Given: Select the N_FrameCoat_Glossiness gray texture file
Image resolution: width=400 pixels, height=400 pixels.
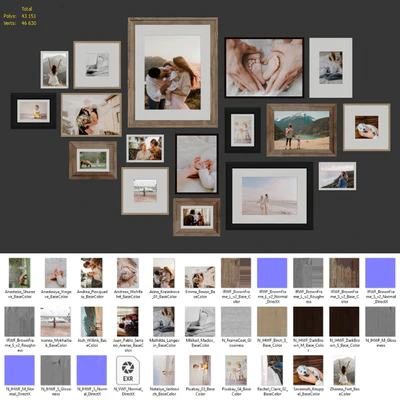Looking at the screenshot, I should point(236,322).
